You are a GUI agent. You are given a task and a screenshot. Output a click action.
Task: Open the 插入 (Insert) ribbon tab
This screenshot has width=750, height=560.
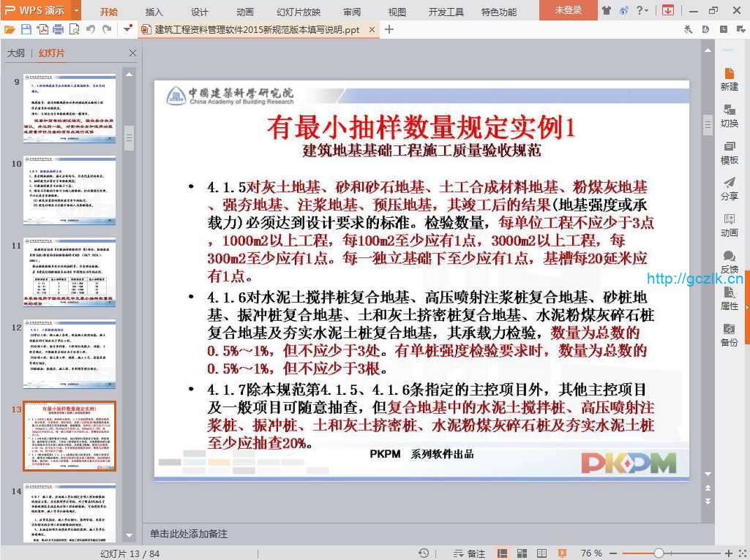click(154, 12)
